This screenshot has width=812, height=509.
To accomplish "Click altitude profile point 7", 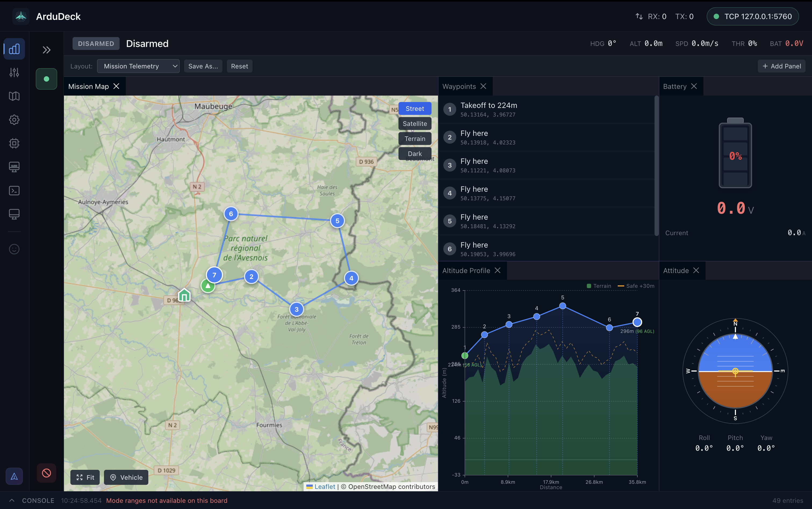I will pyautogui.click(x=637, y=322).
